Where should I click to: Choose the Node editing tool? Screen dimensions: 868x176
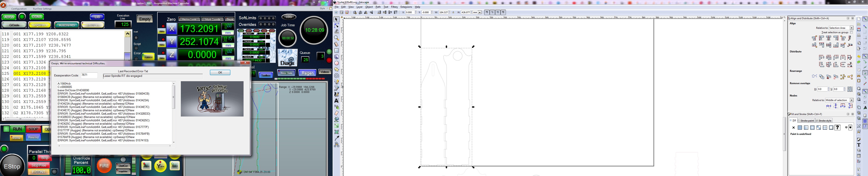tap(336, 26)
